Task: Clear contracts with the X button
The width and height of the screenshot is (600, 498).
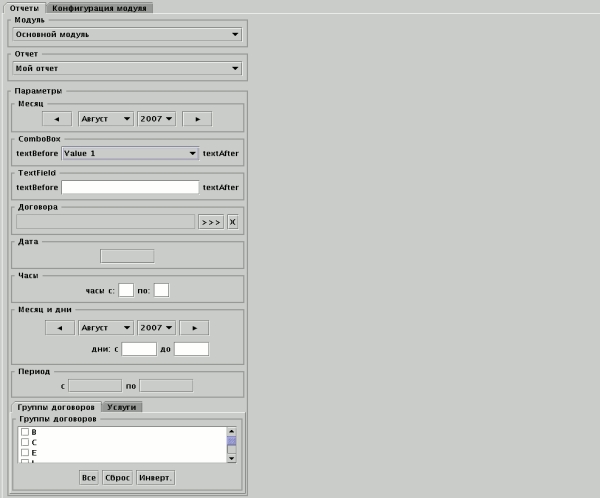Action: coord(233,222)
